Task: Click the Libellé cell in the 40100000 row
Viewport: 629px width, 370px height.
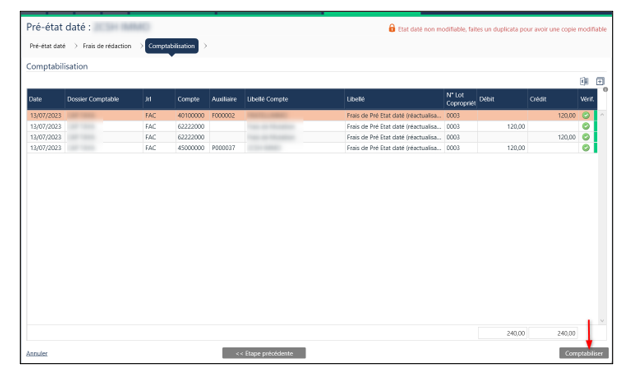Action: point(394,116)
